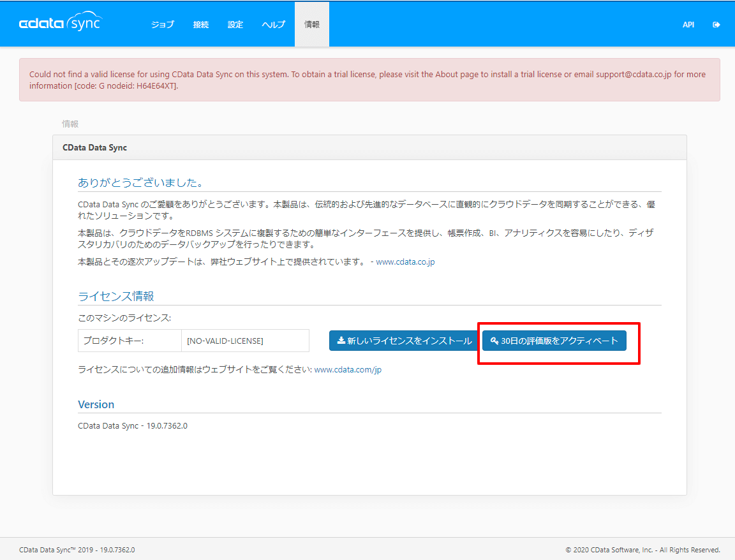Screen dimensions: 735x560
Task: Open the API link in header
Action: [x=688, y=25]
